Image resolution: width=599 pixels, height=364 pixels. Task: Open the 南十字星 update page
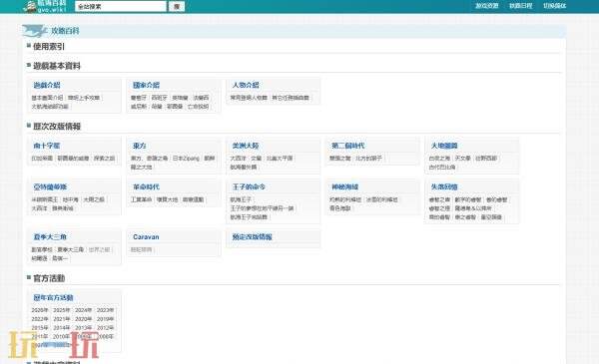[47, 146]
